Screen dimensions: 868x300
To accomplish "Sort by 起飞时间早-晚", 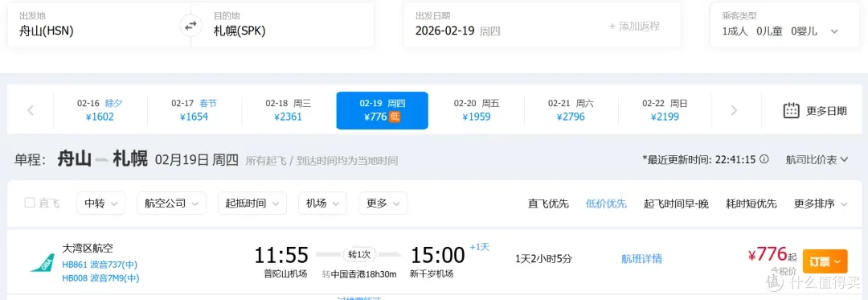I will point(676,203).
